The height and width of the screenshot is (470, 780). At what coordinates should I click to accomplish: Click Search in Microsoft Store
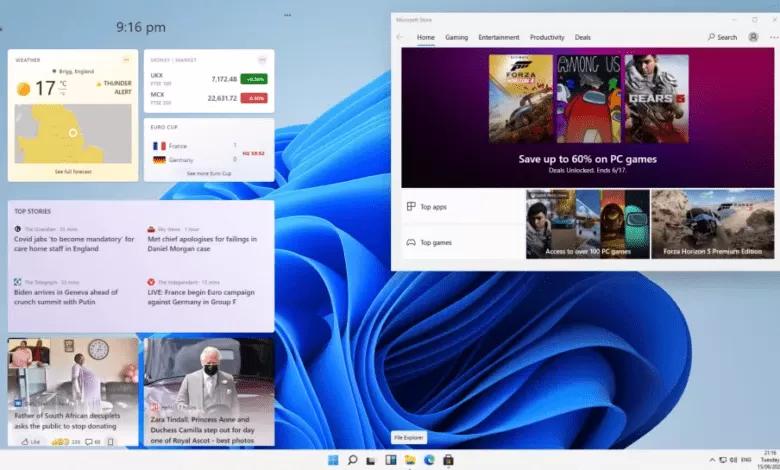(x=722, y=37)
